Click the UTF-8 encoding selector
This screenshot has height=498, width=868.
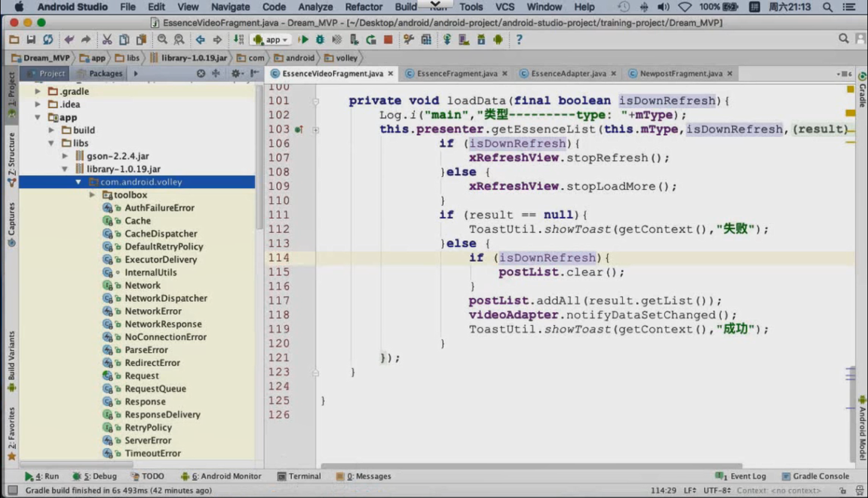point(717,490)
